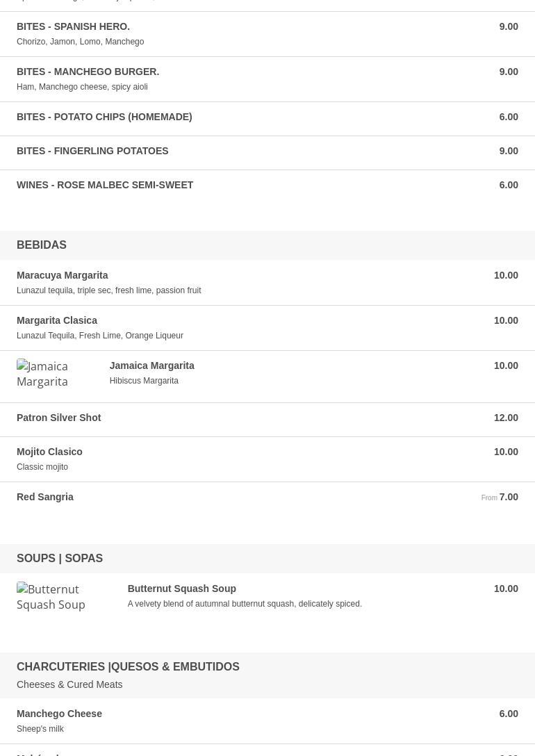Image resolution: width=535 pixels, height=756 pixels.
Task: Select Margarita Clasica from the drinks
Action: (267, 328)
